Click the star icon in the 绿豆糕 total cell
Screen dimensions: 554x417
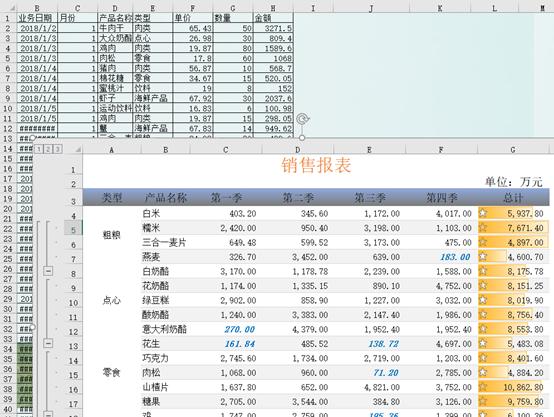[x=483, y=300]
